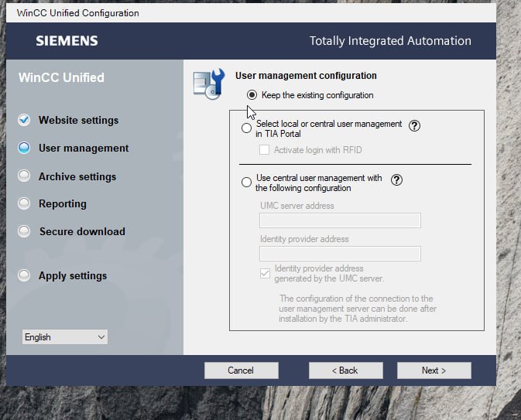521x420 pixels.
Task: Click the Cancel button
Action: (x=242, y=370)
